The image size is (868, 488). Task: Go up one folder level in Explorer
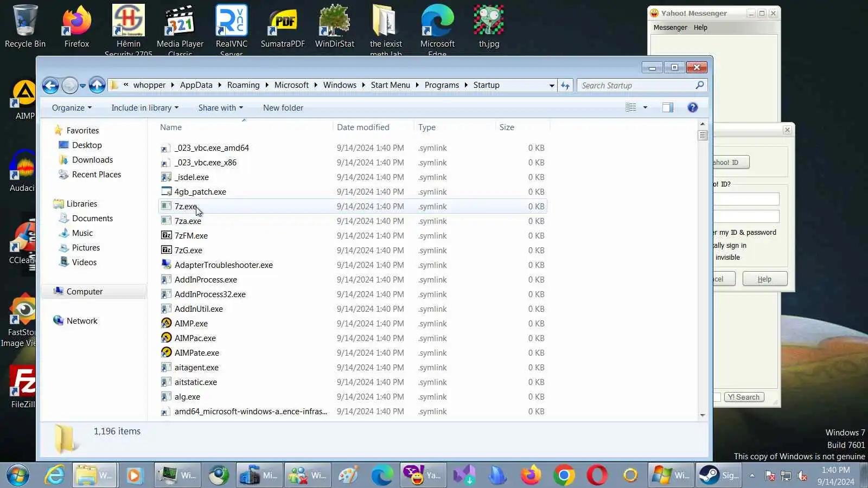[x=97, y=85]
